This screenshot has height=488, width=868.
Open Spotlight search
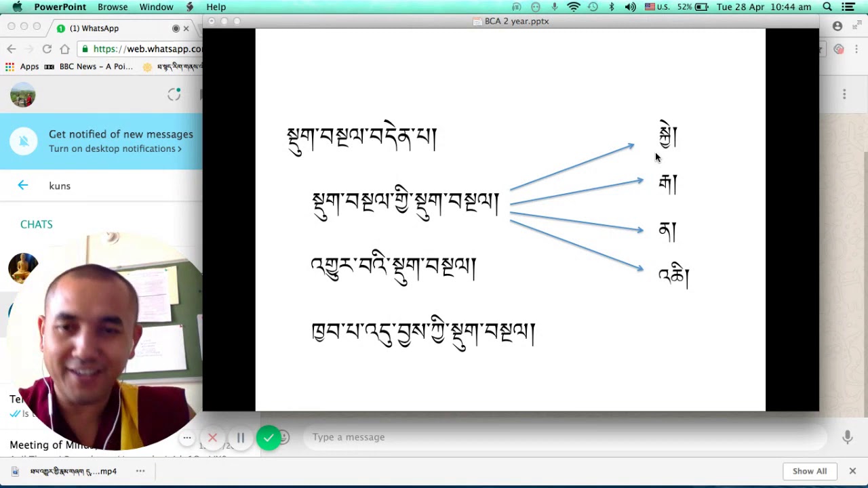[x=827, y=7]
